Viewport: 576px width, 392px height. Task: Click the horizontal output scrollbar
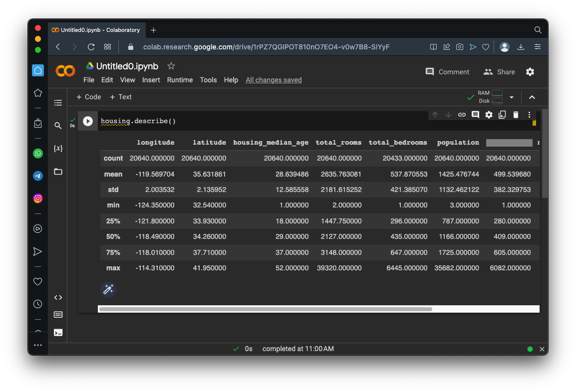[266, 309]
